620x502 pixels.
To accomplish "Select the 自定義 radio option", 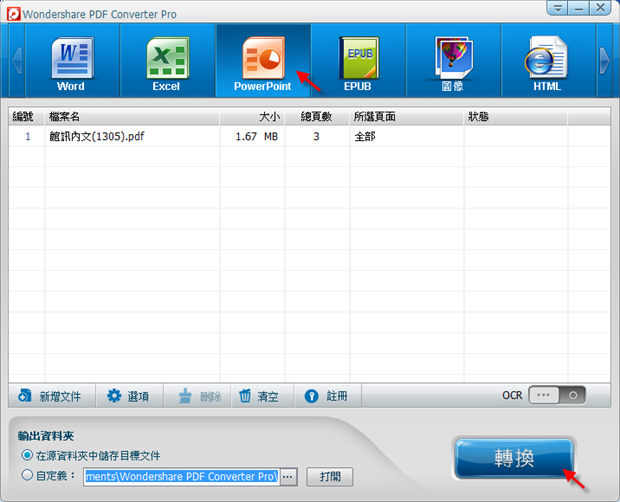I will coord(27,475).
